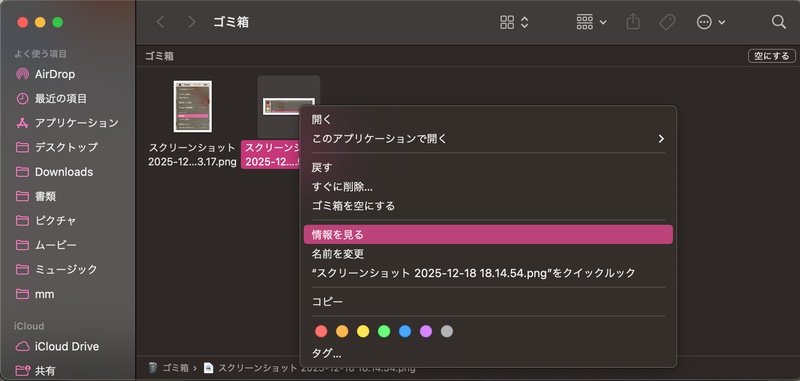Viewport: 800px width, 381px height.
Task: Open the group-by dropdown
Action: pyautogui.click(x=591, y=22)
